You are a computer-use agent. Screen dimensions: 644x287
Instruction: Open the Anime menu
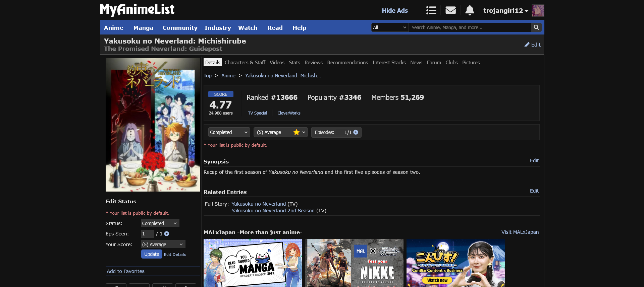click(x=114, y=28)
